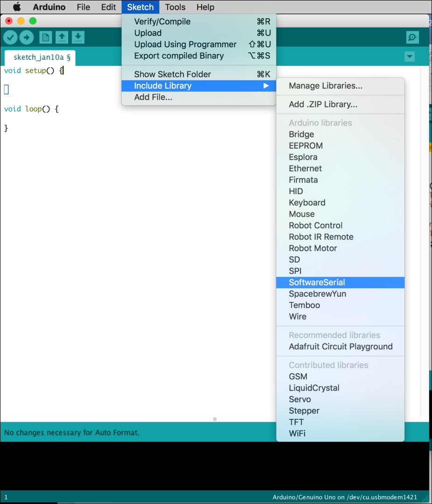
Task: Include the TFT library
Action: click(x=340, y=422)
